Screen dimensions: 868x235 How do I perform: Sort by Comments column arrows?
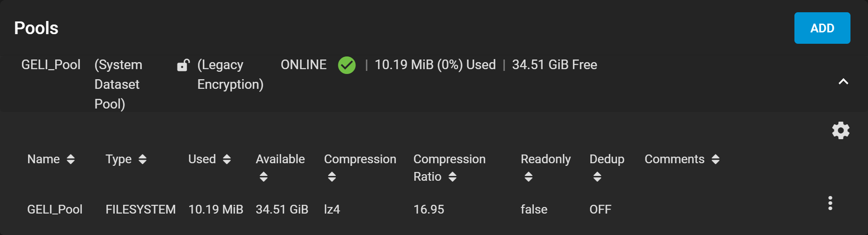(x=716, y=159)
